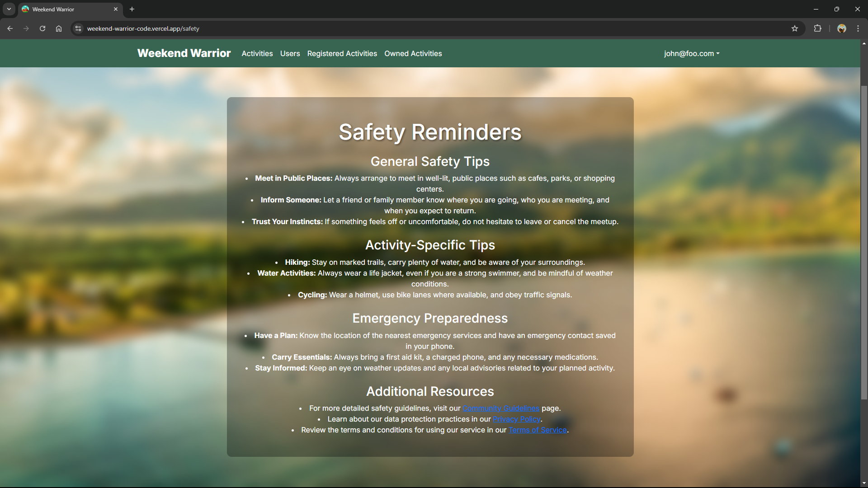Click the browser forward arrow

26,28
